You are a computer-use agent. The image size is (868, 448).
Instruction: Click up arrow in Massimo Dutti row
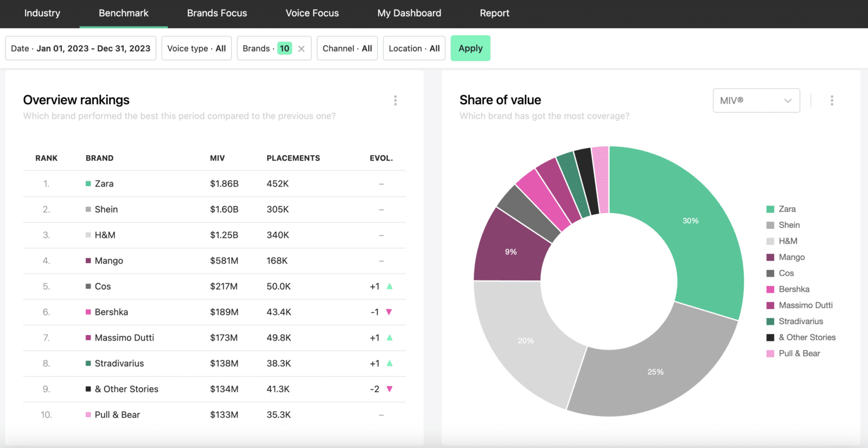(390, 338)
